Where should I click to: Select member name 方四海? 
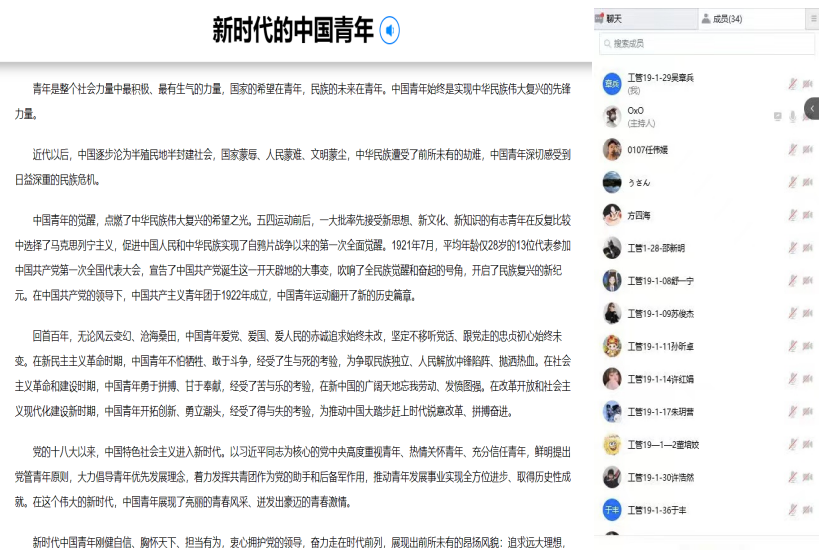[x=638, y=216]
